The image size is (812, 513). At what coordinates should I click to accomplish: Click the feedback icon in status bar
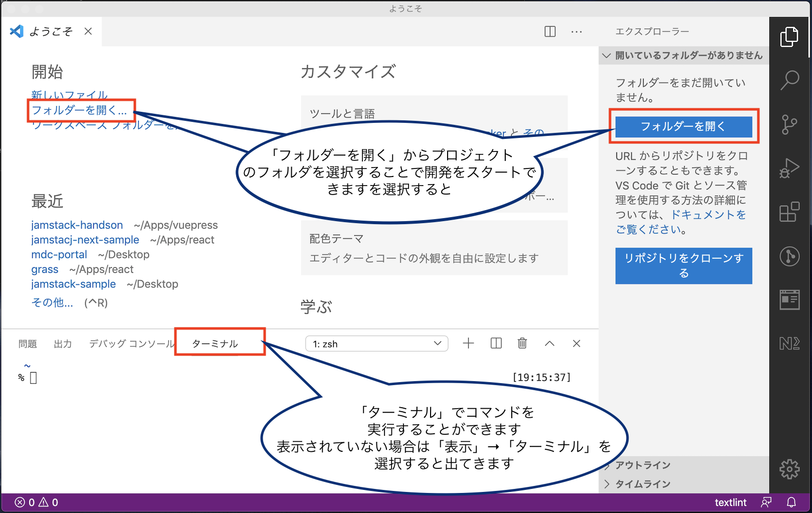(766, 502)
